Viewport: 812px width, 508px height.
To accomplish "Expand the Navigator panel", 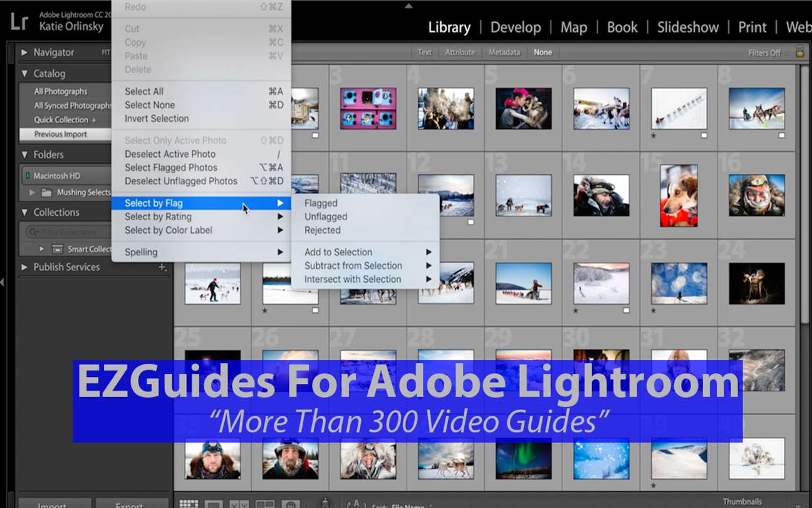I will [x=24, y=53].
